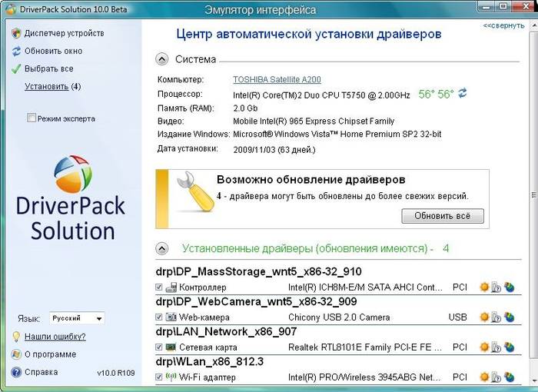Collapse the Система section
Image resolution: width=538 pixels, height=392 pixels.
tap(162, 59)
